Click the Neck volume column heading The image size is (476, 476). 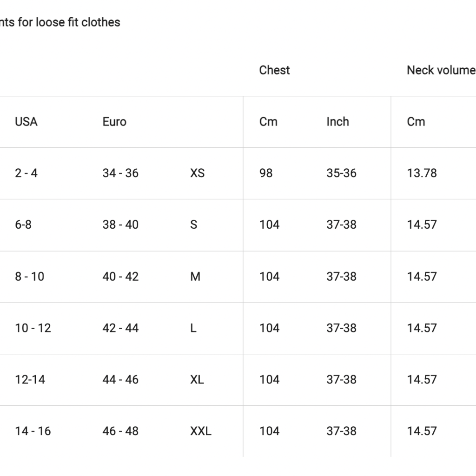pyautogui.click(x=441, y=70)
